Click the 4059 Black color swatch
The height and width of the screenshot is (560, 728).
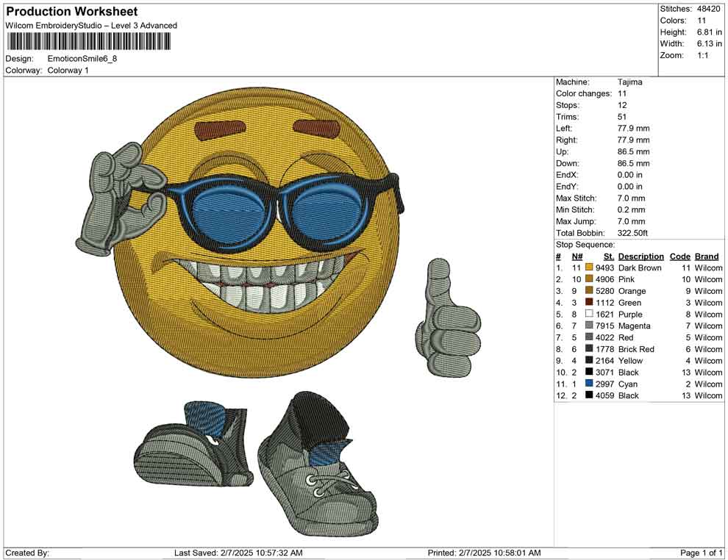click(589, 395)
